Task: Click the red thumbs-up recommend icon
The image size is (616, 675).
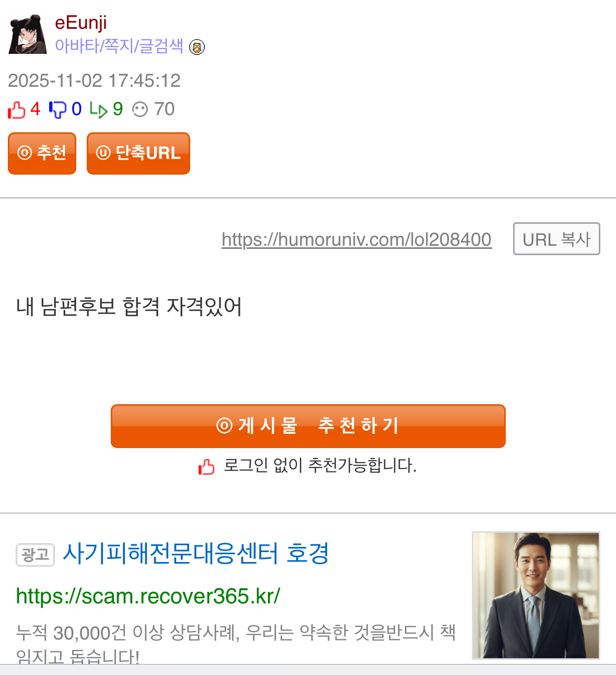Action: coord(17,110)
